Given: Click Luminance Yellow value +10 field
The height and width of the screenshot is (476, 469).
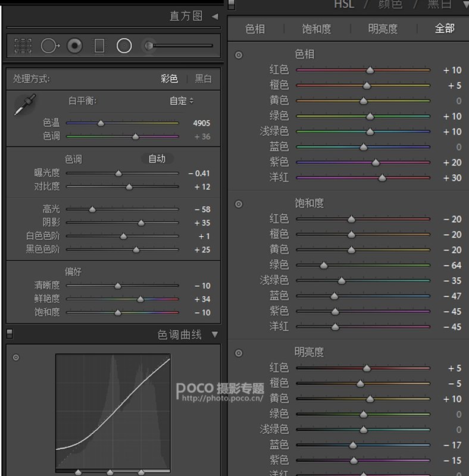Looking at the screenshot, I should click(452, 399).
